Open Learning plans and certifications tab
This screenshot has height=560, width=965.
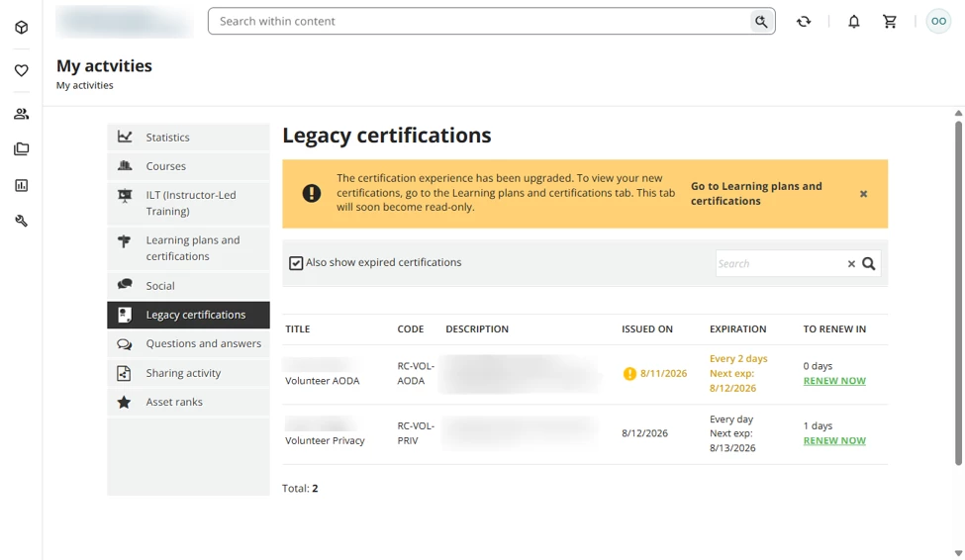[188, 248]
